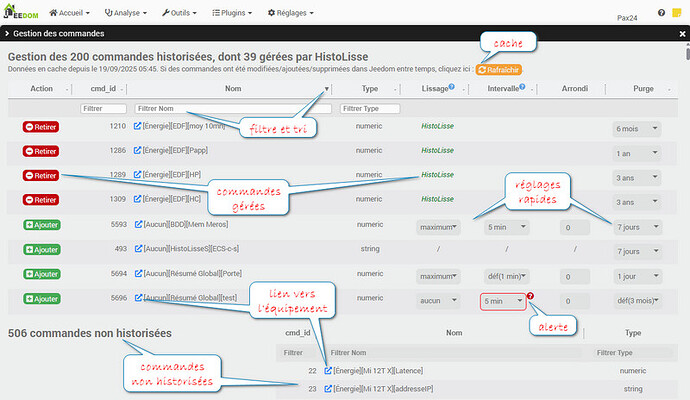Sort by the Nom column header
Screen dimensions: 690x400
click(233, 89)
